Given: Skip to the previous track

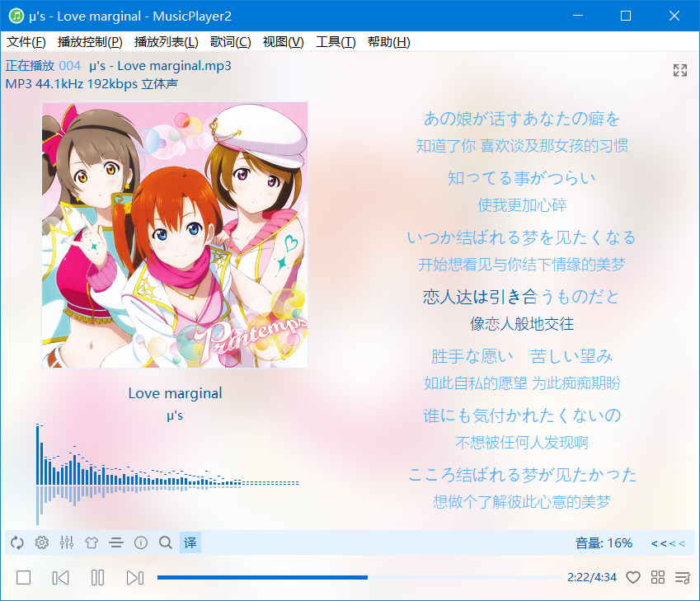Looking at the screenshot, I should pos(60,577).
